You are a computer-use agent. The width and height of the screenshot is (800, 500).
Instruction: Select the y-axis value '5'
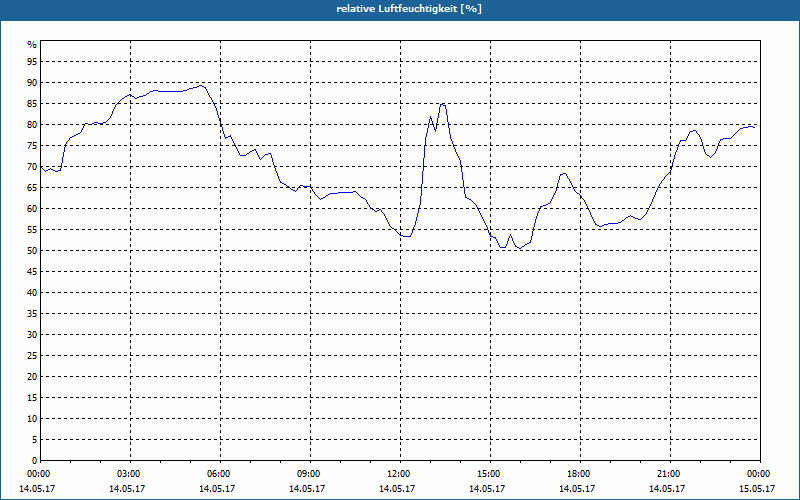[35, 440]
